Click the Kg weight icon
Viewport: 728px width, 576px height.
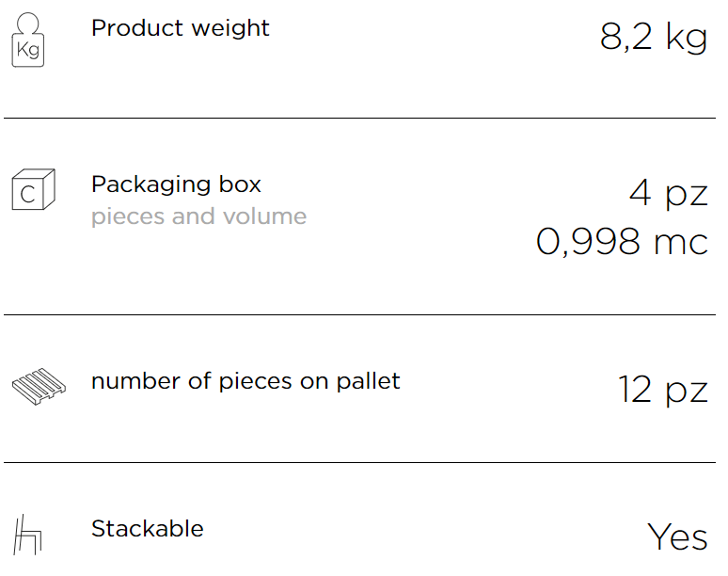[x=28, y=40]
